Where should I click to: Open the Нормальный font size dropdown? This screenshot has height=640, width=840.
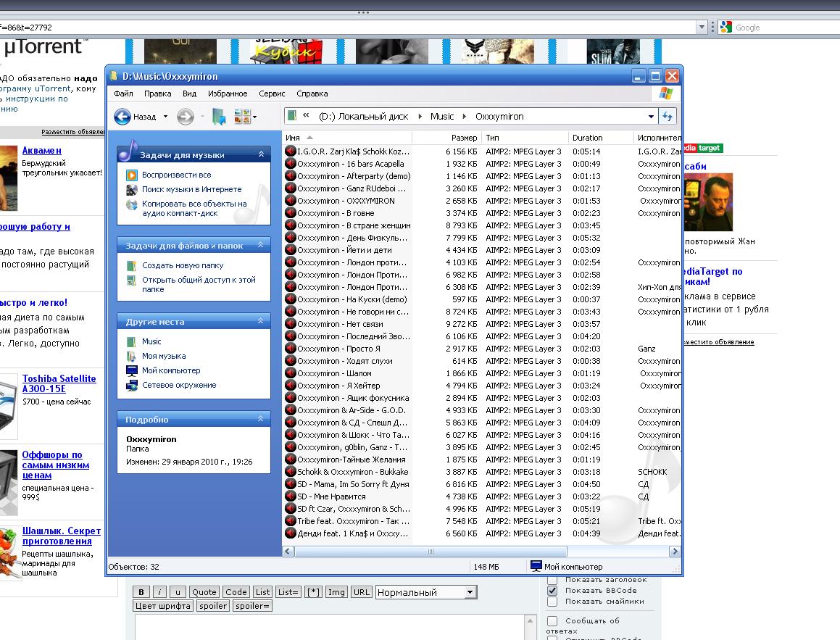(470, 592)
